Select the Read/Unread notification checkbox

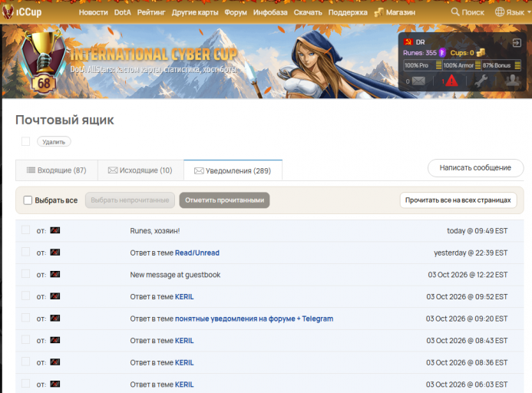coord(26,252)
